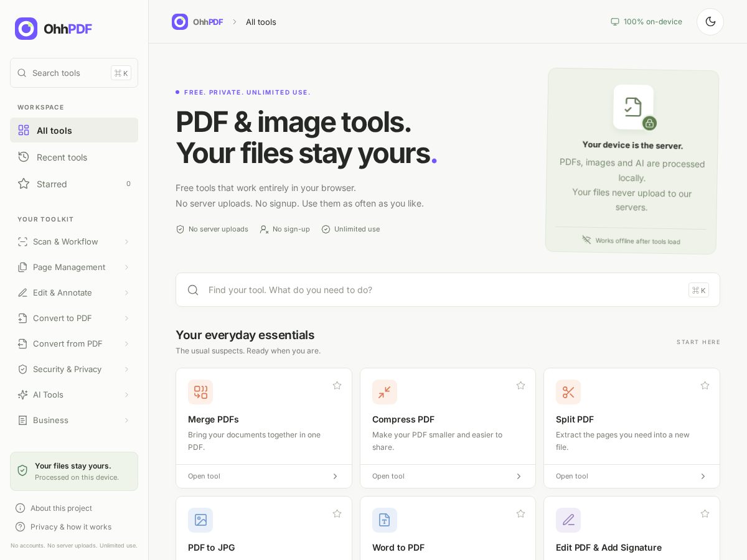The width and height of the screenshot is (747, 560).
Task: Click the Edit & Annotate pencil icon
Action: click(x=22, y=292)
